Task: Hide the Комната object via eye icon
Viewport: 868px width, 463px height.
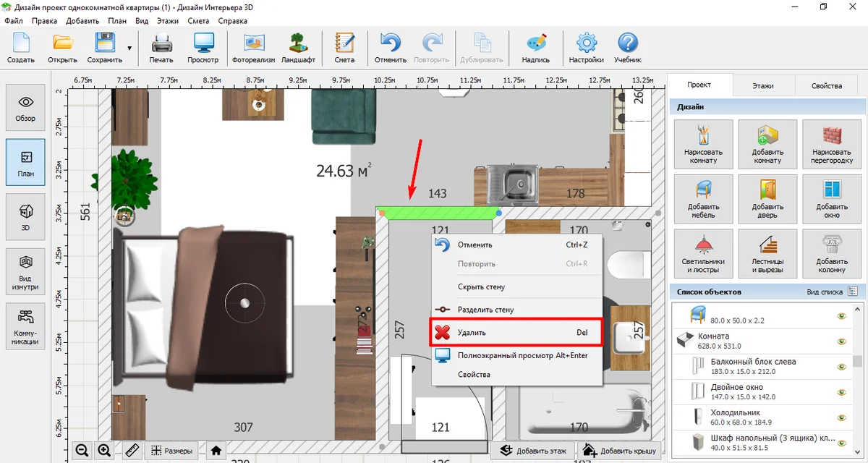Action: coord(841,341)
